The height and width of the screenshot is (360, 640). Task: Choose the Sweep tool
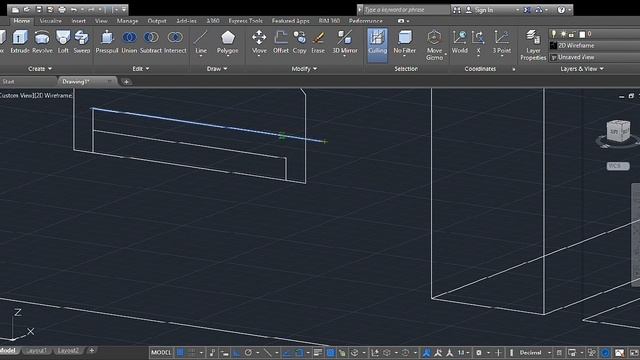pyautogui.click(x=82, y=42)
